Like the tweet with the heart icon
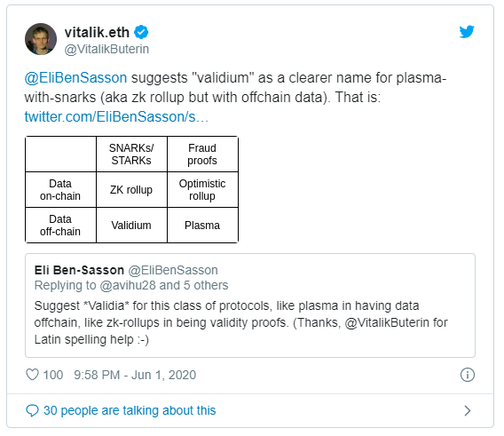The height and width of the screenshot is (436, 504). tap(32, 375)
